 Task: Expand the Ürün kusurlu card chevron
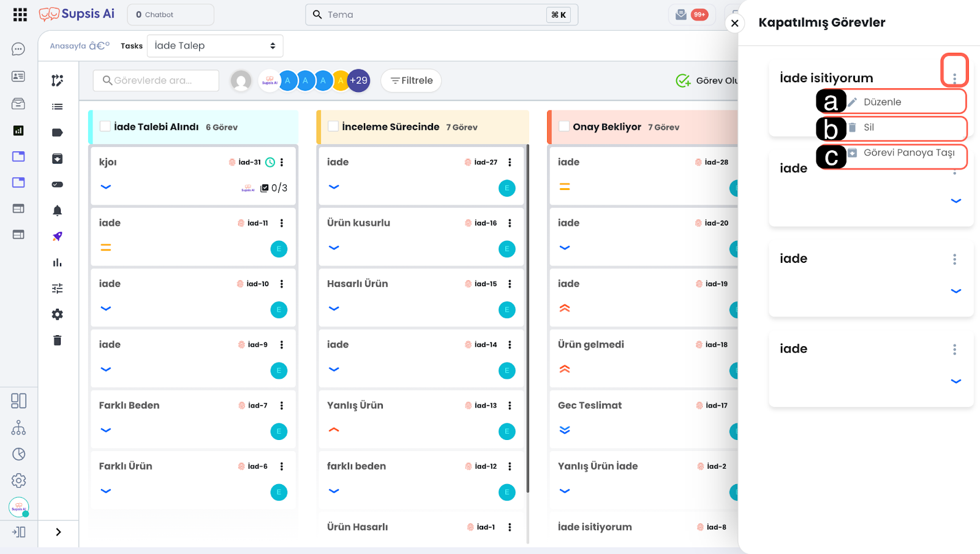[x=334, y=248]
